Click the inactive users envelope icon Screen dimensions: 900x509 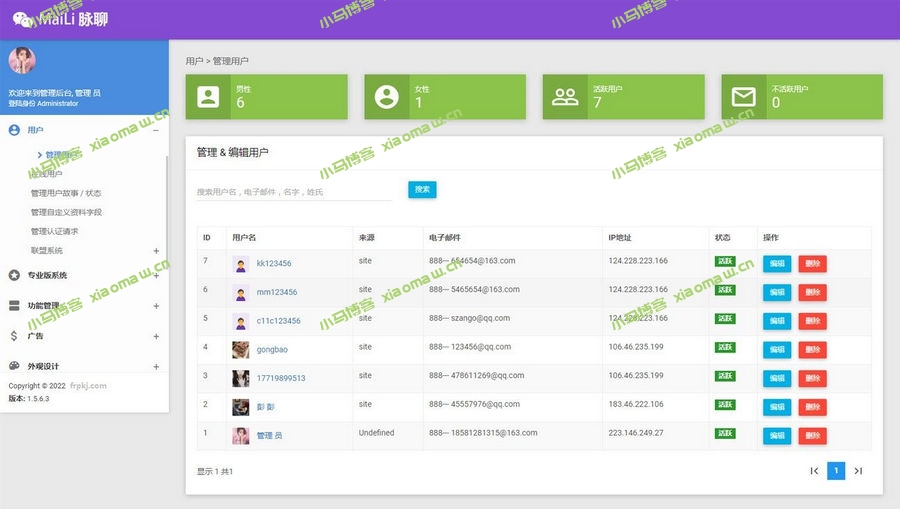pos(743,97)
